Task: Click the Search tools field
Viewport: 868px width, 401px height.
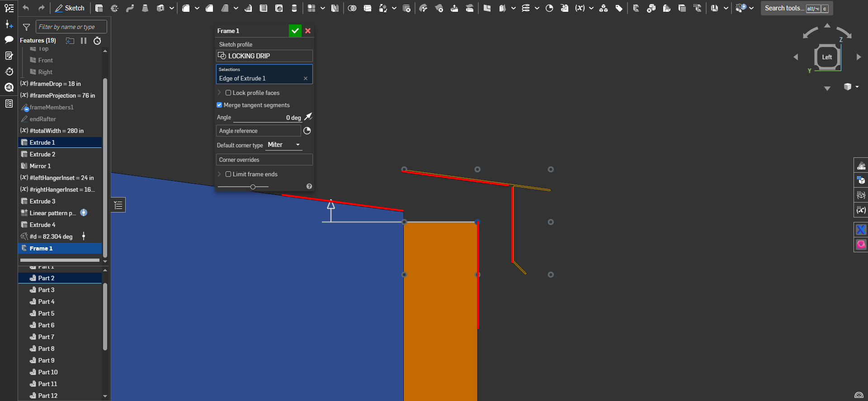Action: click(x=797, y=8)
